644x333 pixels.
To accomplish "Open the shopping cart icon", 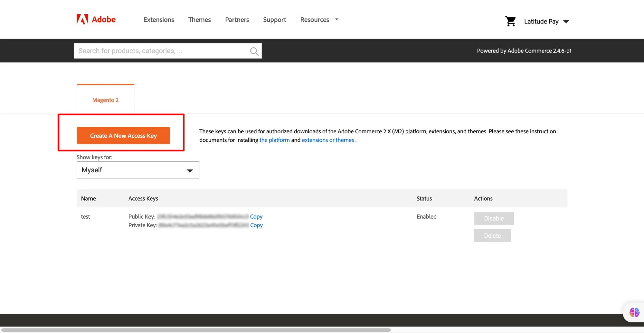I will 510,21.
